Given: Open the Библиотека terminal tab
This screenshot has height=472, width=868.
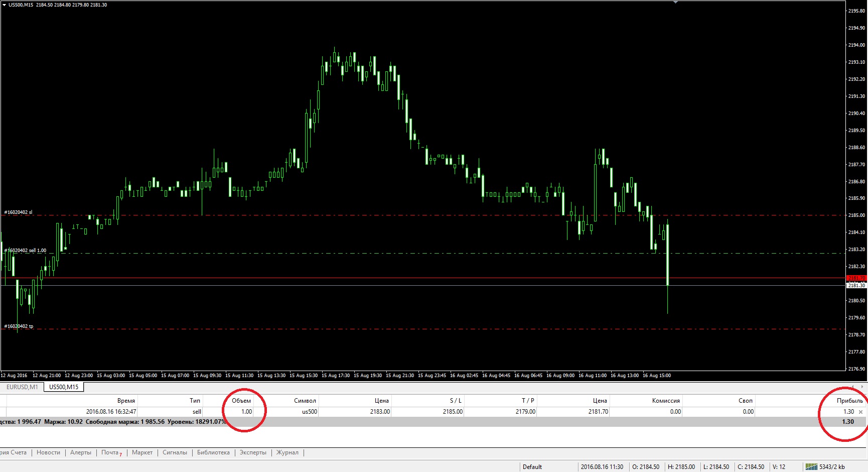Looking at the screenshot, I should point(213,452).
